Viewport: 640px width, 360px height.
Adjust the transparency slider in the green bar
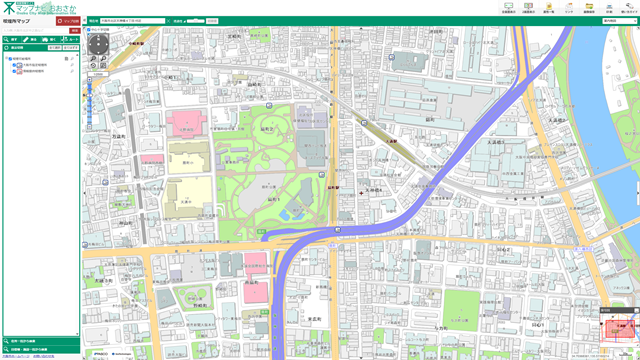pos(196,21)
